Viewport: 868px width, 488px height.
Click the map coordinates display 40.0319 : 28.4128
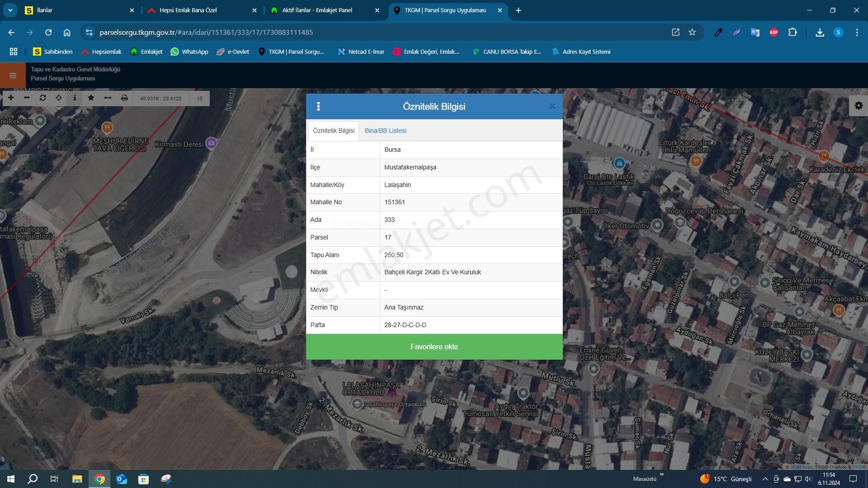click(160, 99)
